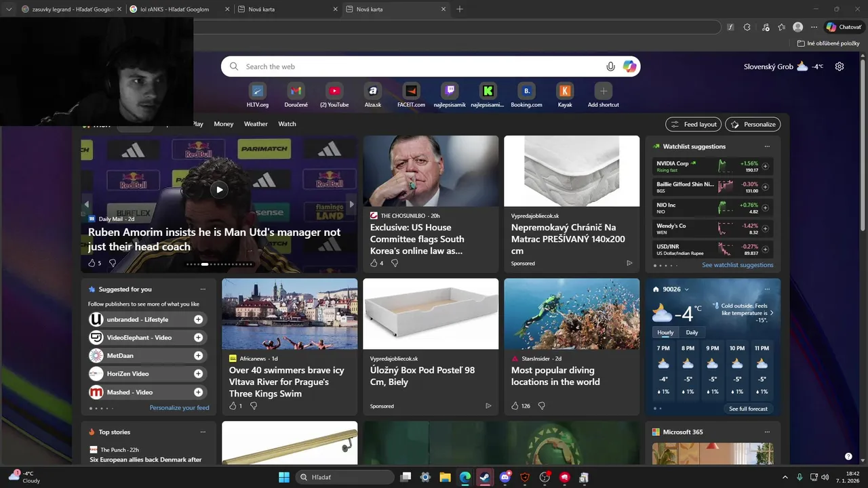
Task: Open Suggested for you more options
Action: coord(203,289)
